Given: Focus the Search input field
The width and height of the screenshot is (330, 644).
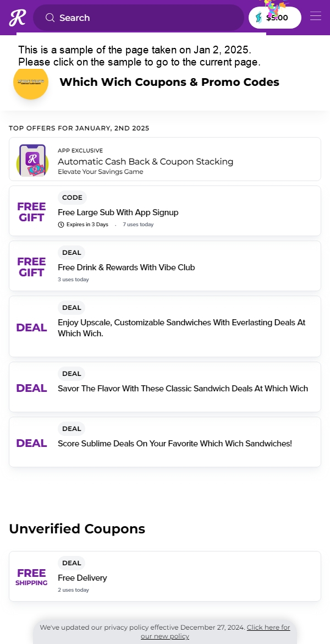Looking at the screenshot, I should click(x=138, y=18).
